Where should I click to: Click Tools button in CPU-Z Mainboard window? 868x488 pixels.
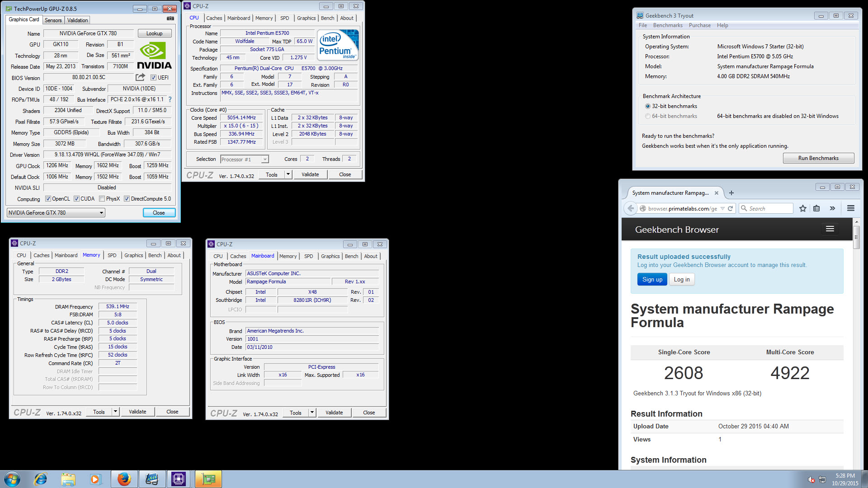[296, 413]
